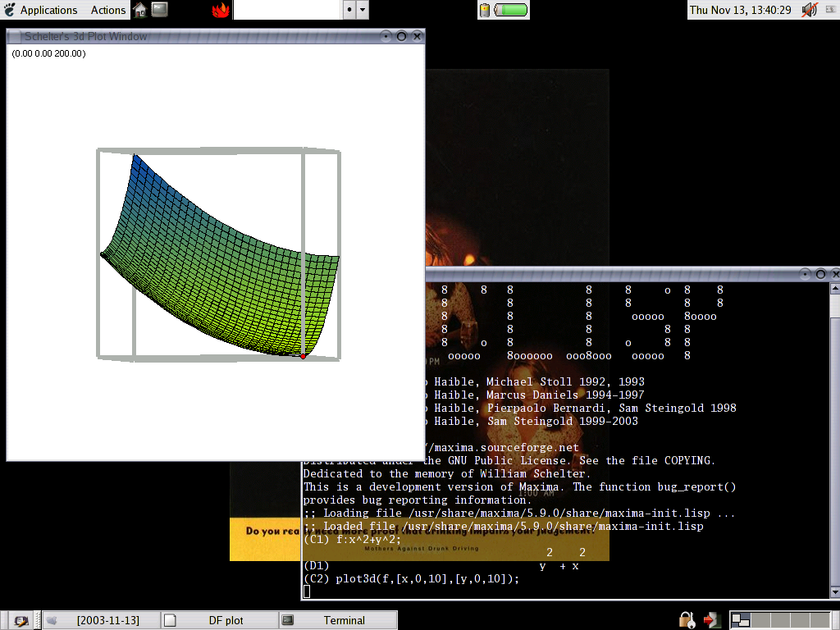The width and height of the screenshot is (840, 630).
Task: Launch the terminal from top panel icon
Action: coord(160,10)
